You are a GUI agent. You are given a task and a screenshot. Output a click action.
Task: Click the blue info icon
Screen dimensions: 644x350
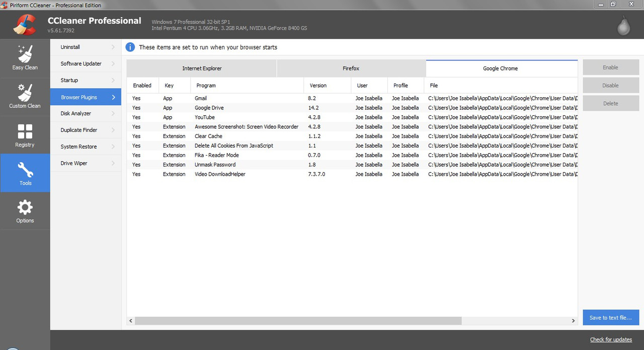(x=130, y=47)
